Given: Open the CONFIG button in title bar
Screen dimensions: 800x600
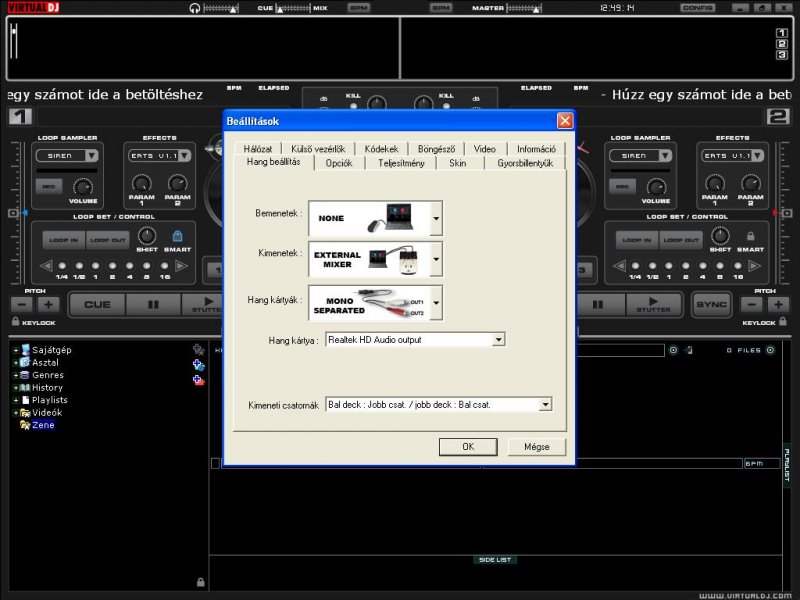Looking at the screenshot, I should coord(697,8).
